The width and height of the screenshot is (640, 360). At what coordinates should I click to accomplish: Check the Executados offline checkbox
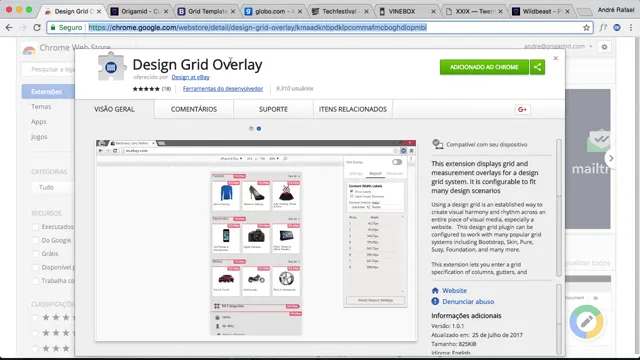36,227
